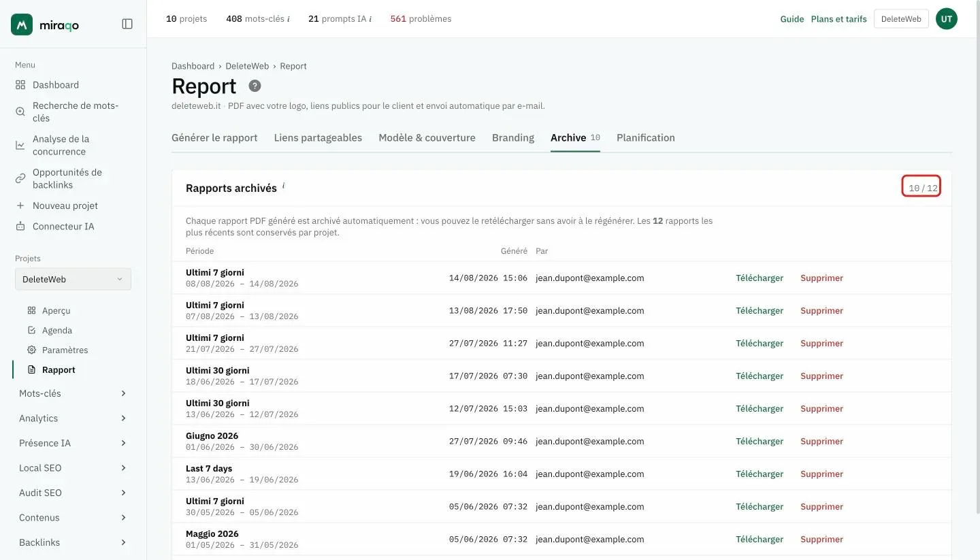Expand the Local SEO section
The image size is (980, 560).
[x=73, y=468]
